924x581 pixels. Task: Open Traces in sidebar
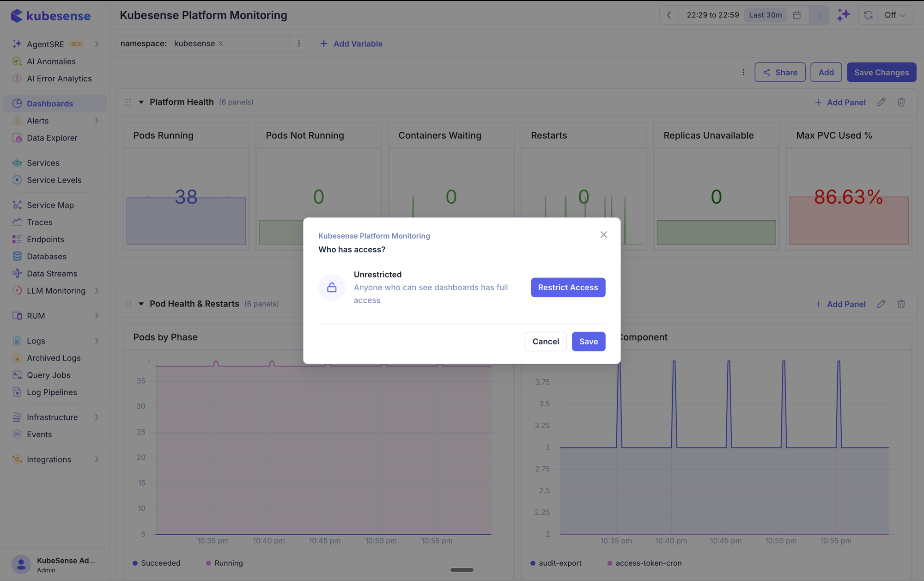(x=55, y=222)
